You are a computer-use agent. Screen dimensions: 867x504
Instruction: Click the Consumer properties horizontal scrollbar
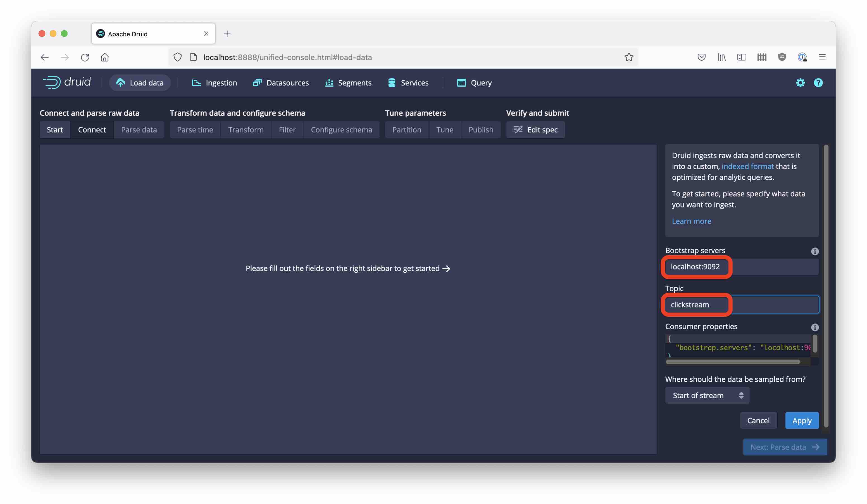[732, 362]
